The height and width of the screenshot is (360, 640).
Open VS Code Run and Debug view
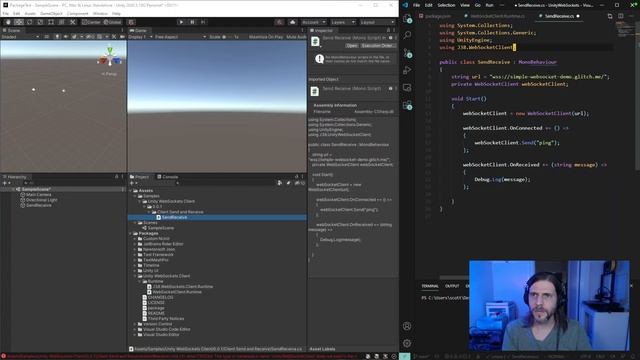tap(407, 70)
